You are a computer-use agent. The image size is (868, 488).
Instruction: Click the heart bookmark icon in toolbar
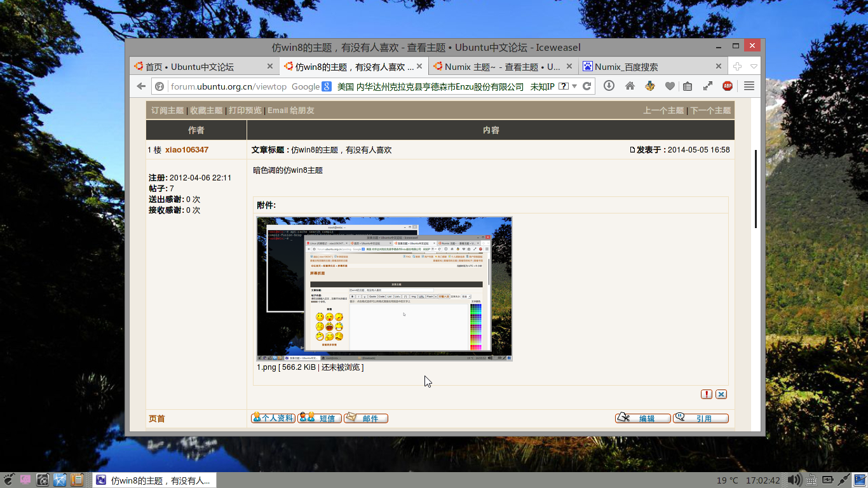coord(670,86)
